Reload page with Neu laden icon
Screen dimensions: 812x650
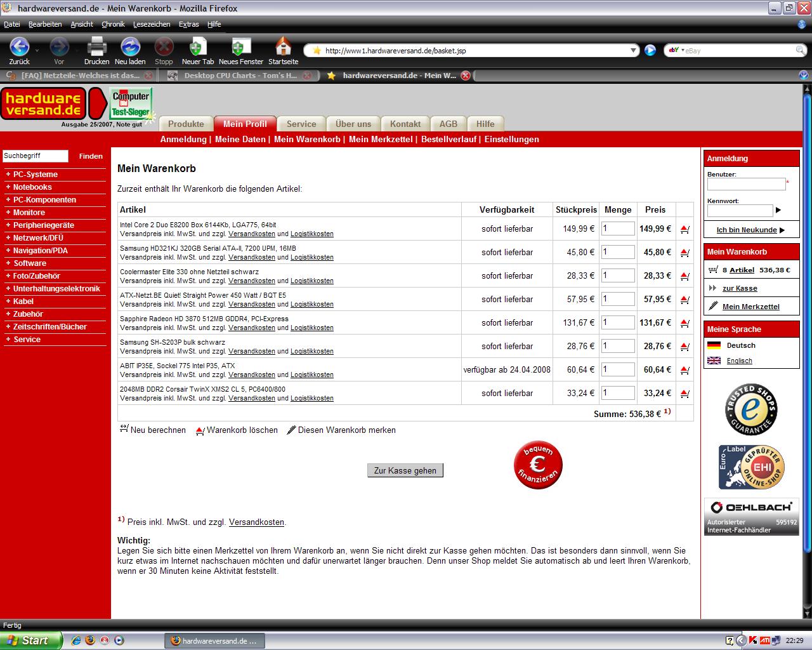coord(130,47)
